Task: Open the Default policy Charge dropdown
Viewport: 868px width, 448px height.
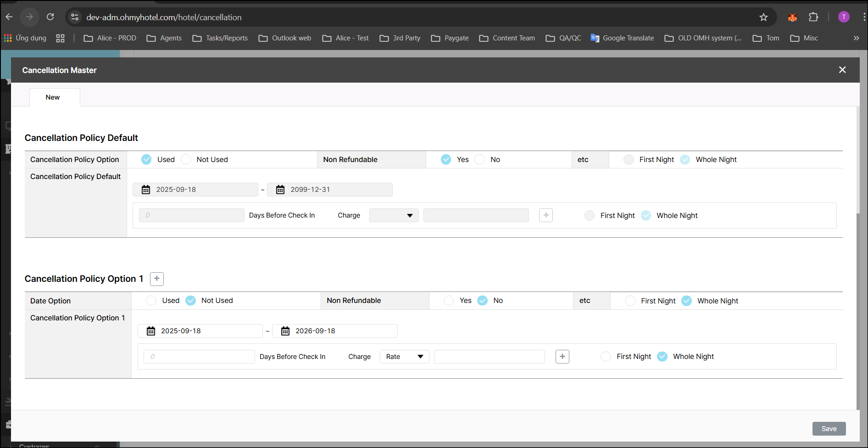Action: click(x=394, y=215)
